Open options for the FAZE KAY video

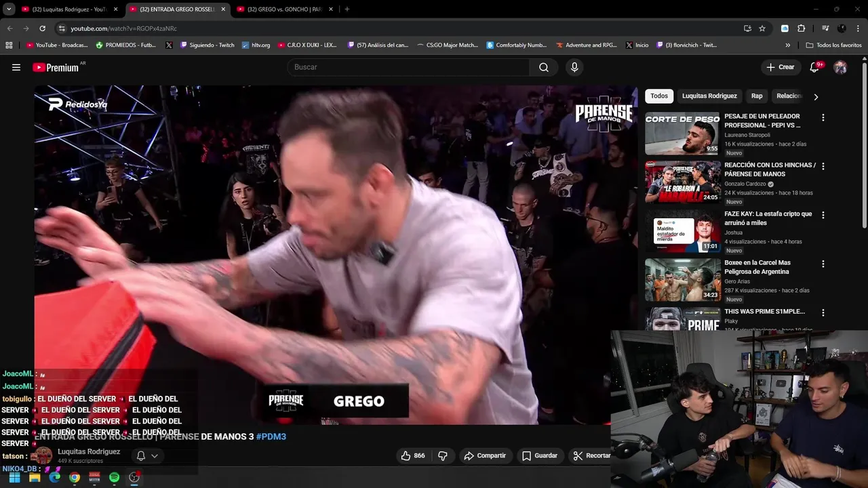[x=823, y=215]
